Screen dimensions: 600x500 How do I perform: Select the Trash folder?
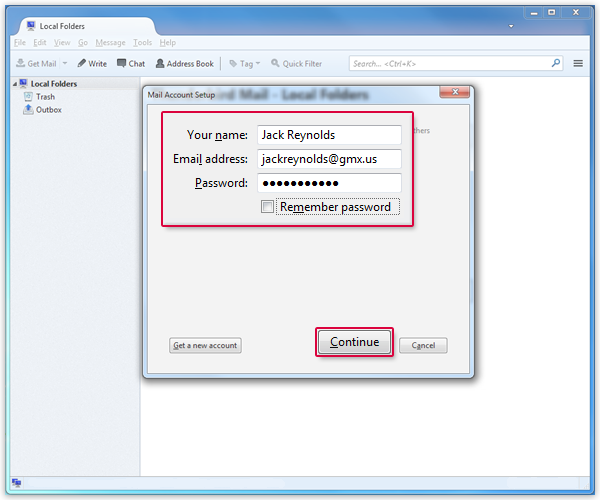[x=45, y=97]
